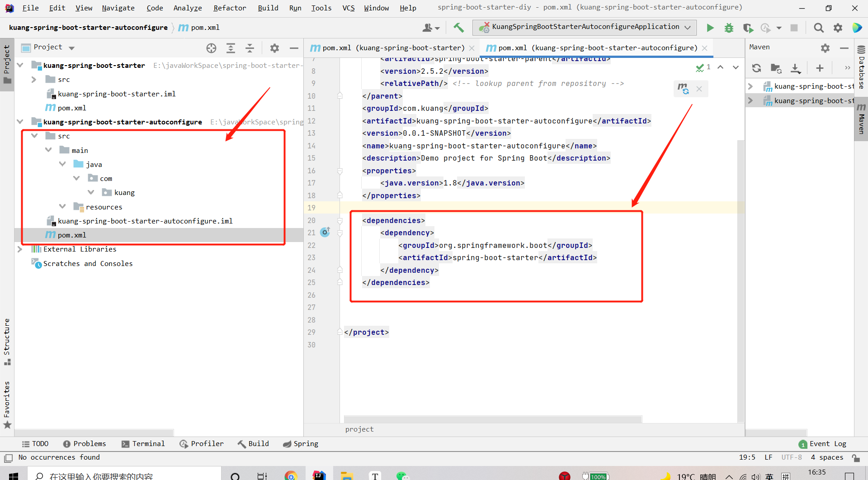
Task: Click the Windows Start button
Action: (14, 475)
